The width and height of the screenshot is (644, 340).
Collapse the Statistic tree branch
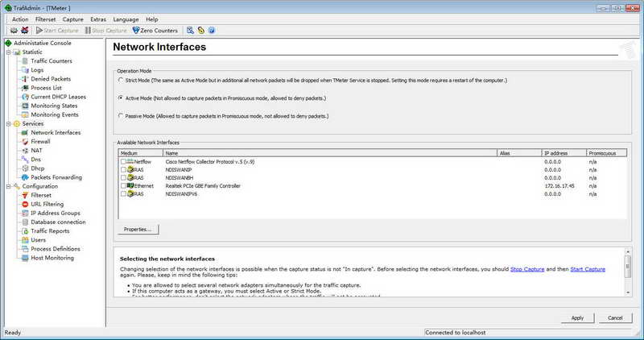(x=9, y=52)
